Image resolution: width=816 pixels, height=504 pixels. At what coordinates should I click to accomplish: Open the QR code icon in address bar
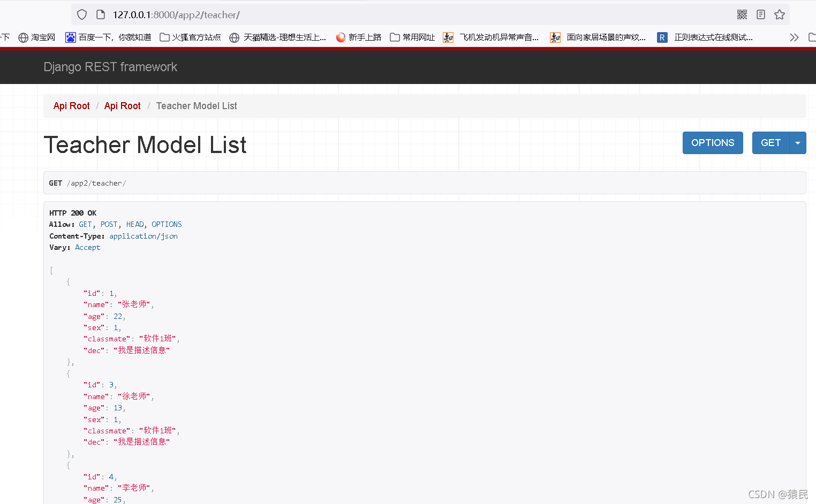[742, 14]
